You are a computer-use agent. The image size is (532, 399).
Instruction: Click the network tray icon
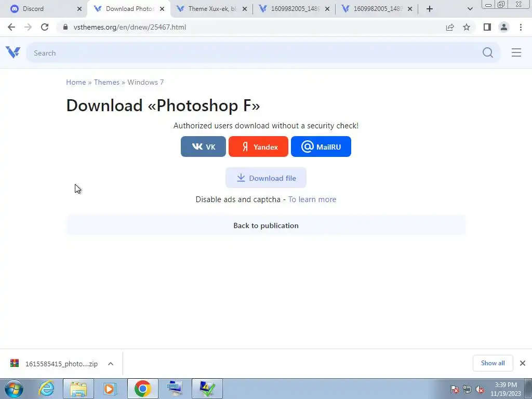pyautogui.click(x=467, y=389)
